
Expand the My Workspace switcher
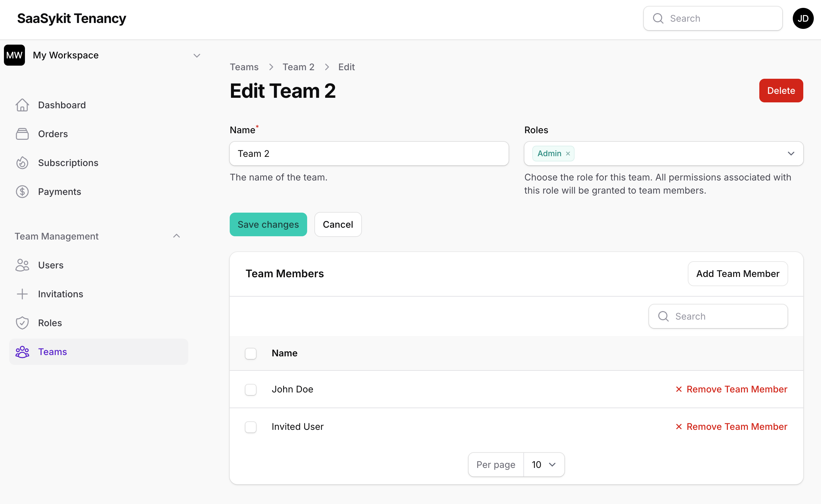coord(197,55)
